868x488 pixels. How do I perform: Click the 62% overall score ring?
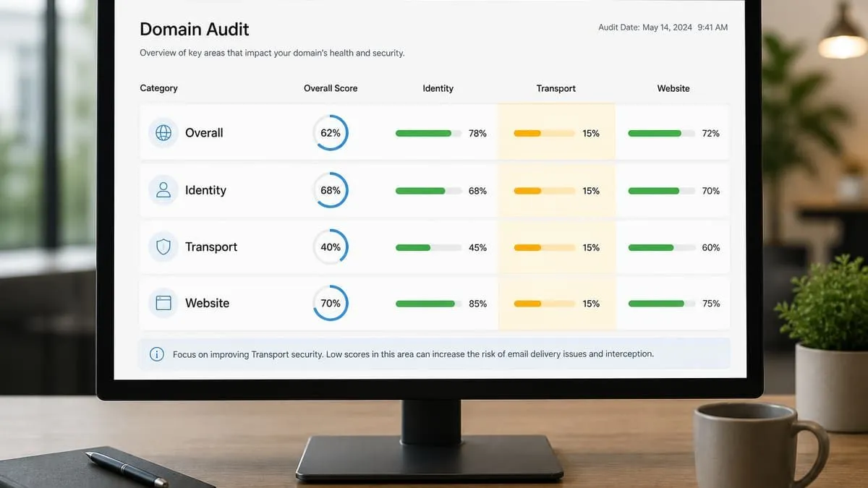pos(331,133)
